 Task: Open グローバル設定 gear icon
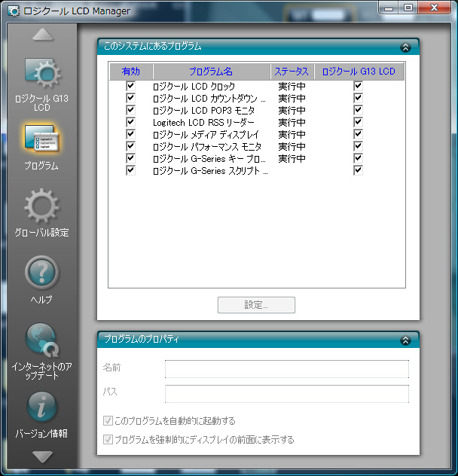[42, 206]
